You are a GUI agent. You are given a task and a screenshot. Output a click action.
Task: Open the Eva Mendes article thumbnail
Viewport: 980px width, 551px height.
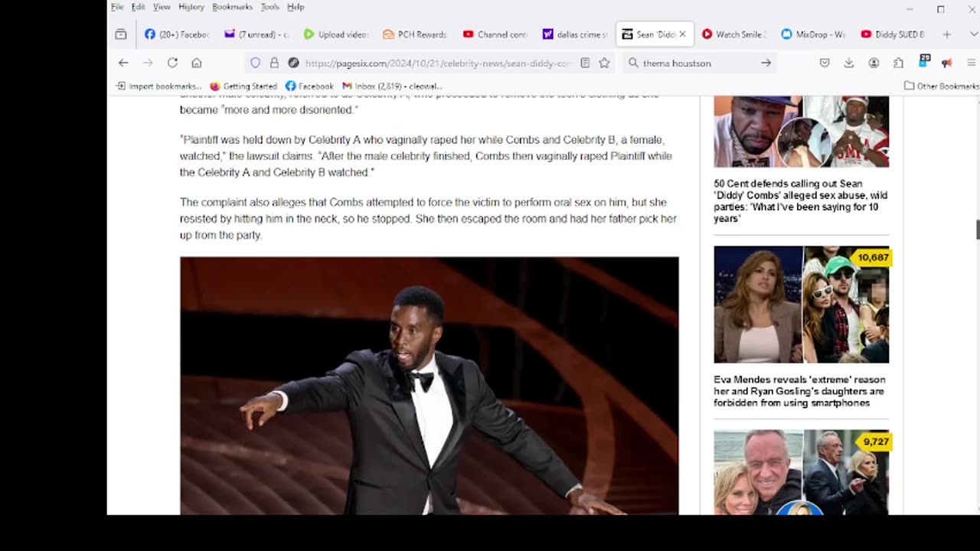[x=801, y=305]
